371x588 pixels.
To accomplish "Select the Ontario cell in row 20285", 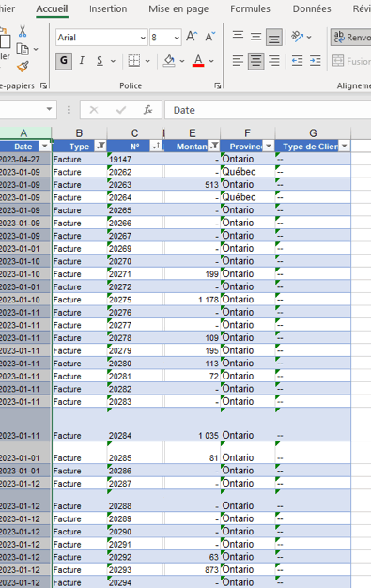I will [x=247, y=453].
